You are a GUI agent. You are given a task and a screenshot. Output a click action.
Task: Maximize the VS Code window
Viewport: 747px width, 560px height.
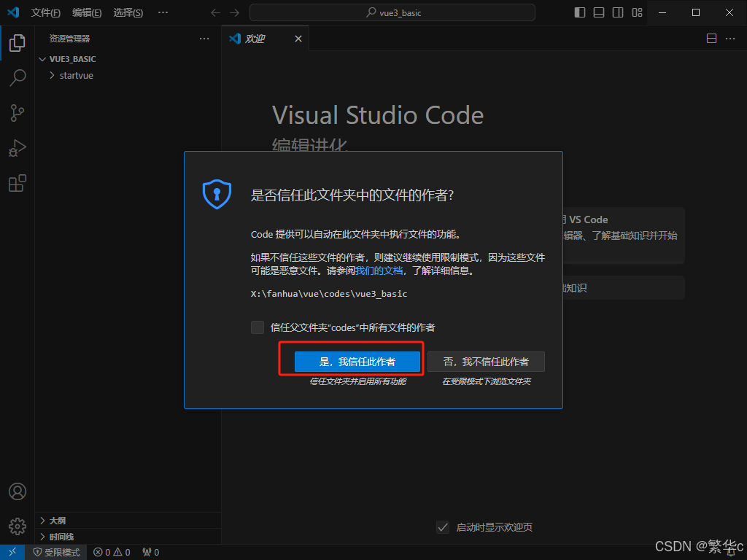coord(696,12)
